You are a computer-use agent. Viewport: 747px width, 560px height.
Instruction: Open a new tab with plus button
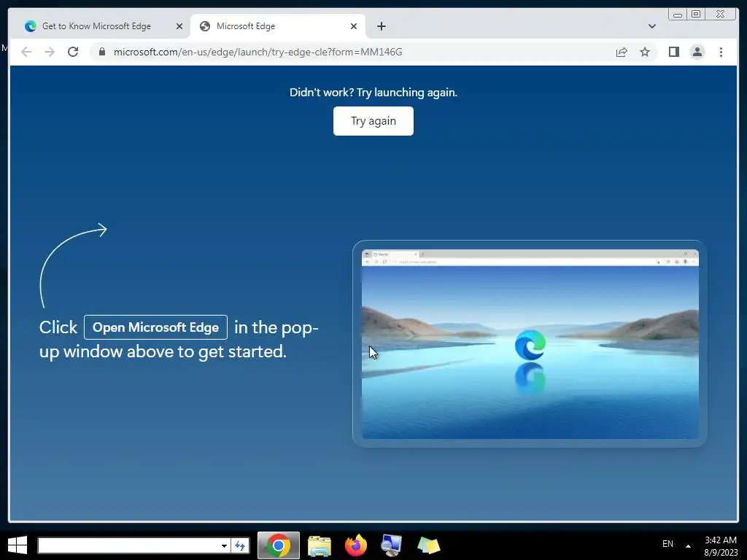381,26
